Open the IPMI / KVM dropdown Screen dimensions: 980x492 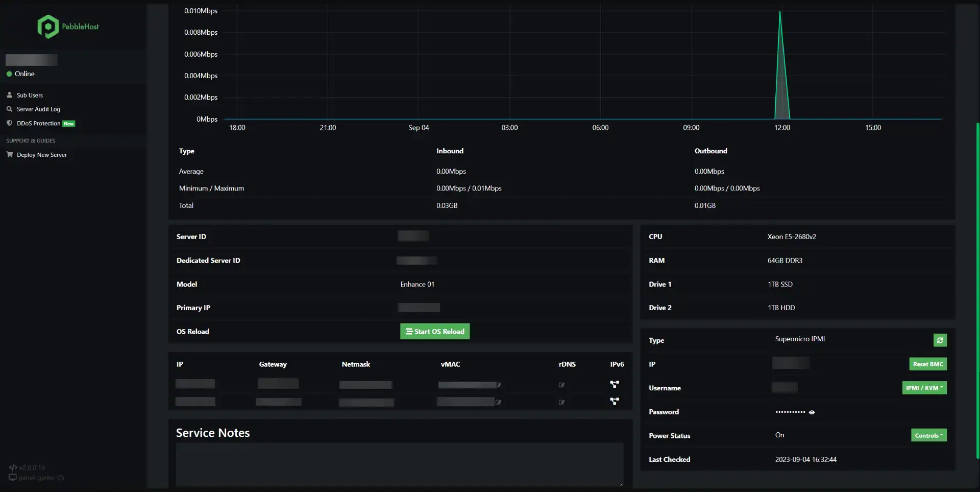tap(924, 388)
